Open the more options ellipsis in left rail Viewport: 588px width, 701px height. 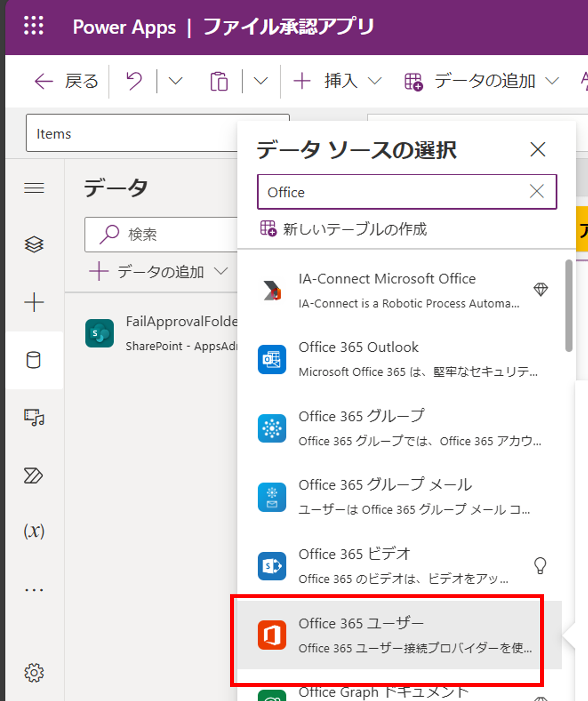[x=34, y=590]
